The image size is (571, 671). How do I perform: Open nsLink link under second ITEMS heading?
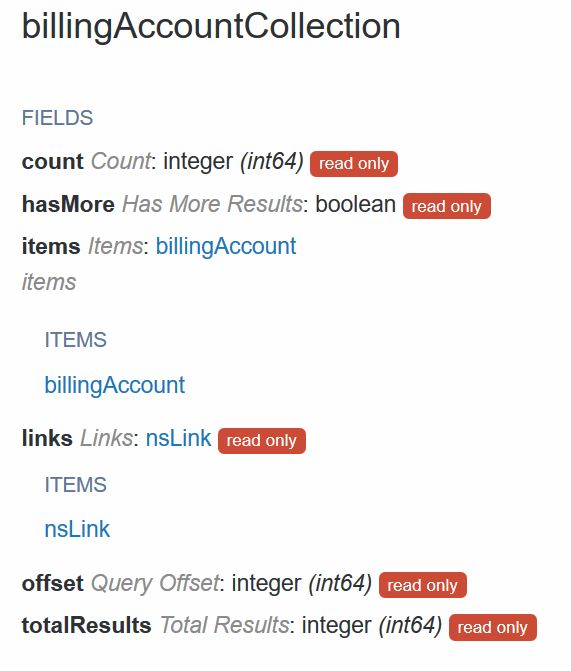(x=77, y=529)
